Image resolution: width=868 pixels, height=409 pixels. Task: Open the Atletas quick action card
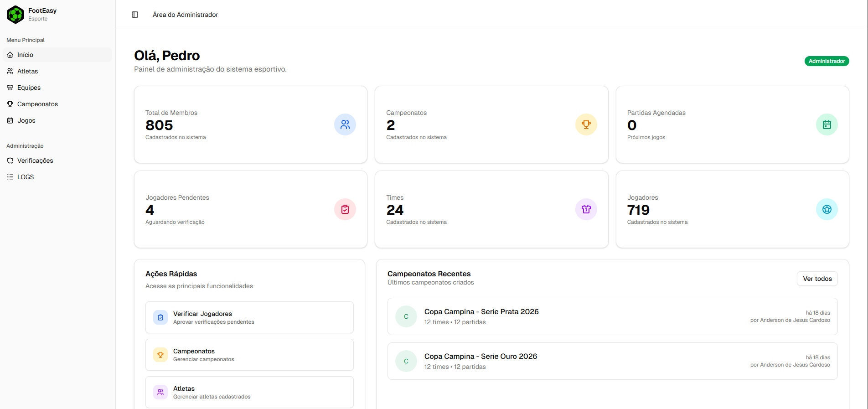249,392
